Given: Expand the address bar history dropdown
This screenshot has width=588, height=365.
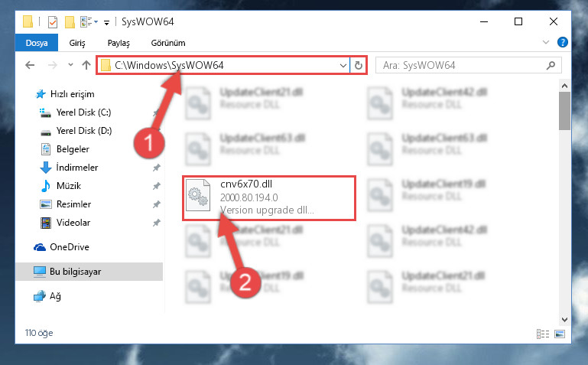Looking at the screenshot, I should click(343, 65).
